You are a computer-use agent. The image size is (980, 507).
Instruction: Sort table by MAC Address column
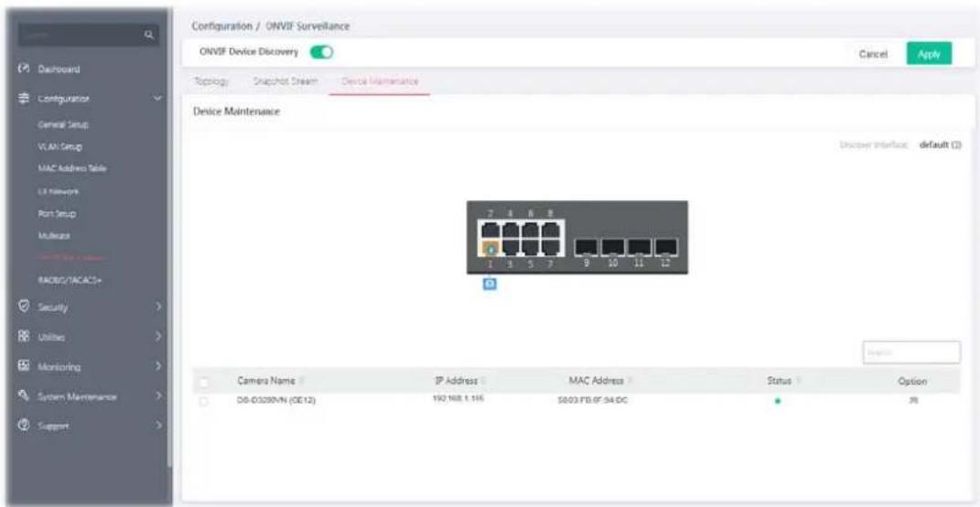[x=598, y=381]
